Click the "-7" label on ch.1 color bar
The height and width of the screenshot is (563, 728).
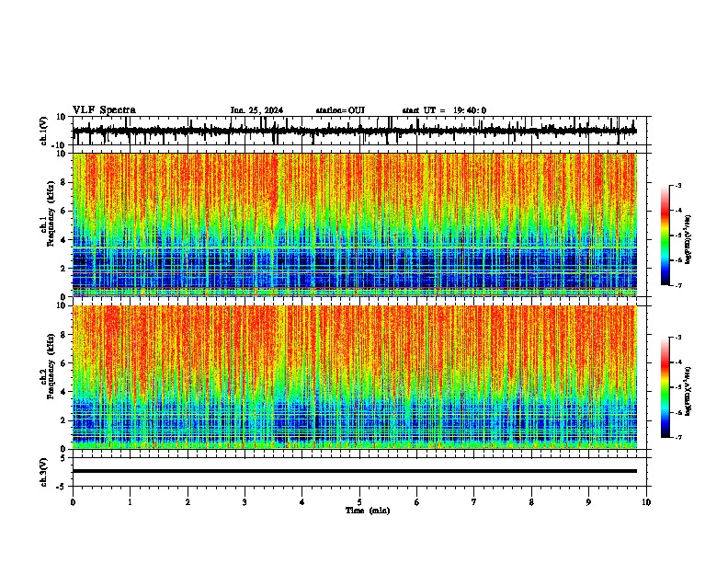[678, 285]
